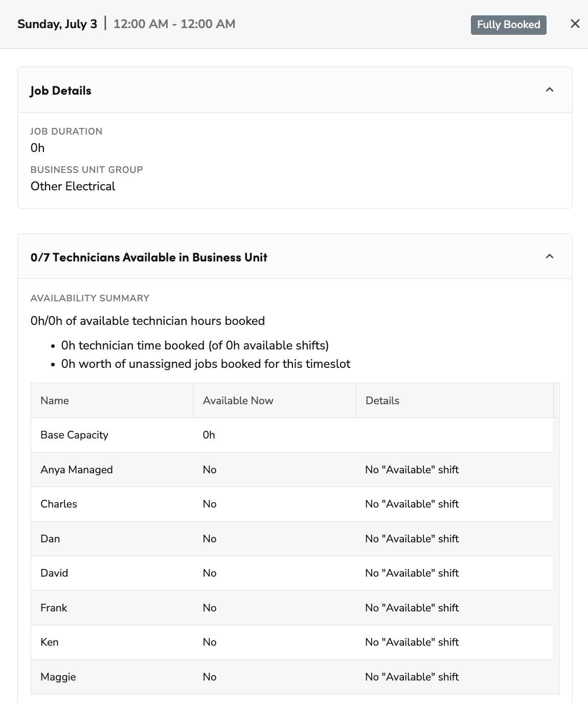Select technician Maggie

coord(58,677)
